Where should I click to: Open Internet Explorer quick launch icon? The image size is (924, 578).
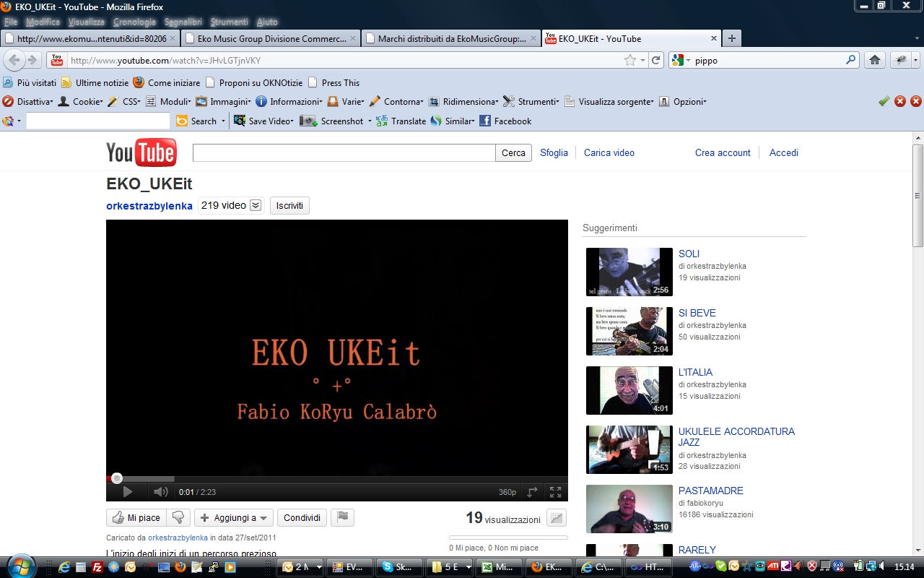click(64, 567)
